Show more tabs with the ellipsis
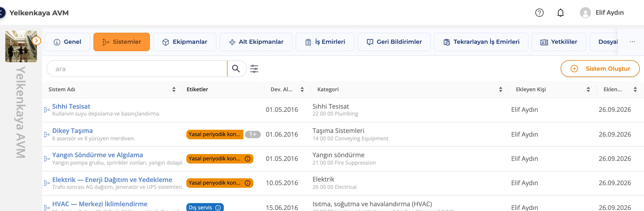The image size is (644, 211). click(632, 42)
